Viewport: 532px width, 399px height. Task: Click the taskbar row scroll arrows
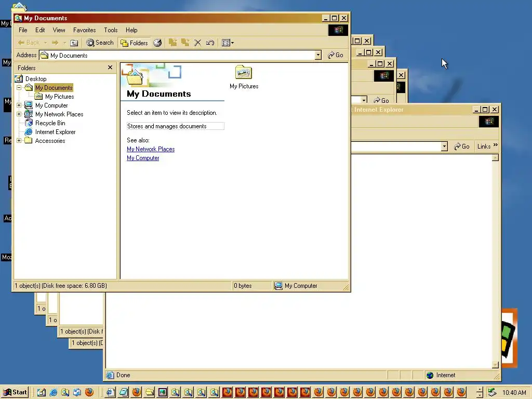480,393
